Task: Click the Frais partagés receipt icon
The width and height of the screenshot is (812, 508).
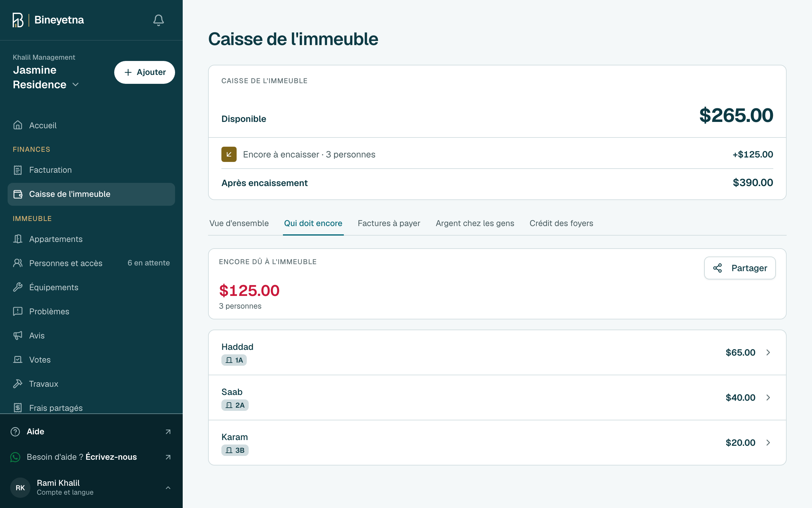Action: point(18,408)
